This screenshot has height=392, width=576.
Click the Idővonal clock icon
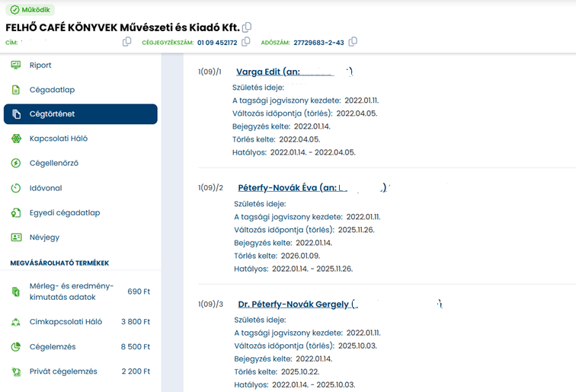coord(16,188)
